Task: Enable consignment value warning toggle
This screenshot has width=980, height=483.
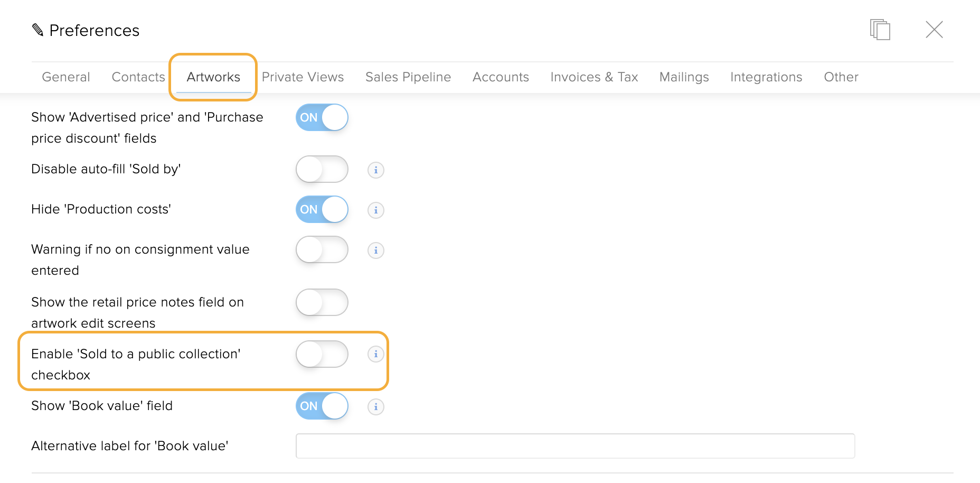Action: click(322, 249)
